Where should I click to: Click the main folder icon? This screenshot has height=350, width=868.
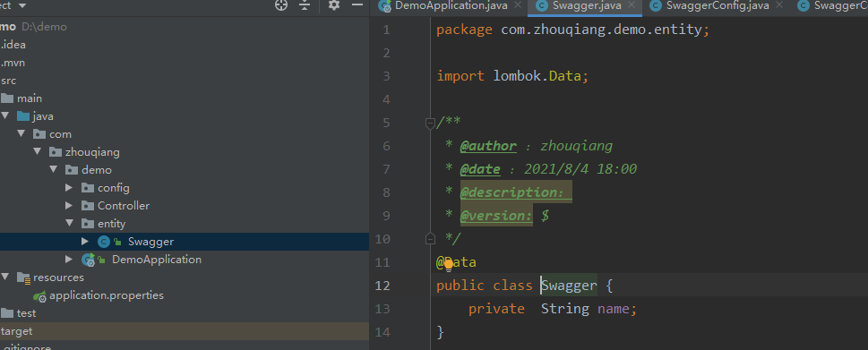point(7,98)
